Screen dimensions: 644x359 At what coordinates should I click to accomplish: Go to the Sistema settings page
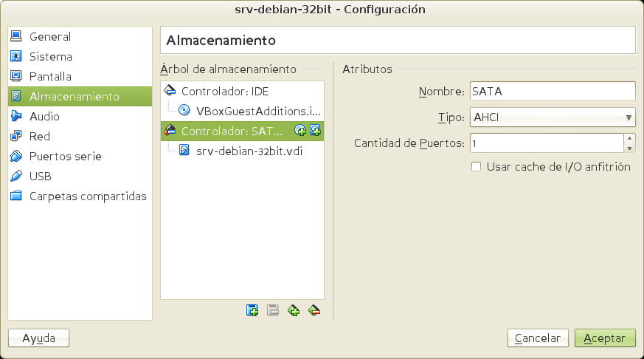[50, 57]
